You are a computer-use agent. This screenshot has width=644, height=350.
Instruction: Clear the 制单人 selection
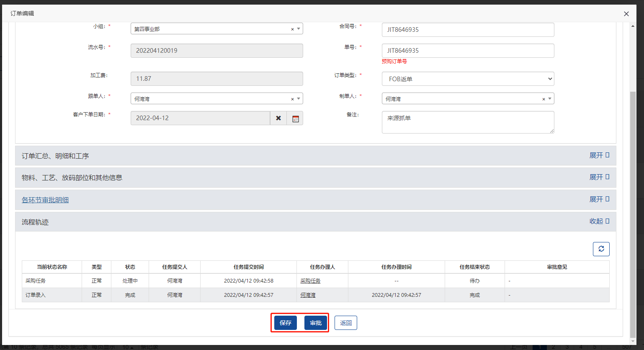click(x=544, y=99)
